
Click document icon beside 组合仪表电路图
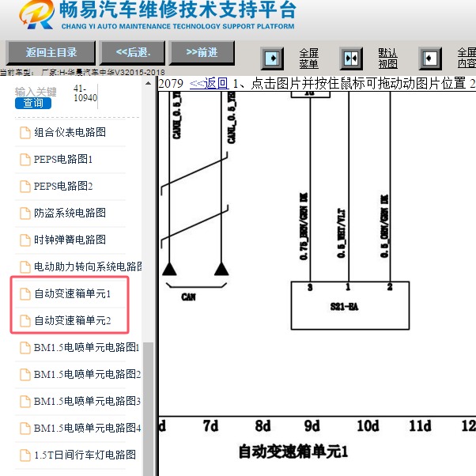point(25,133)
